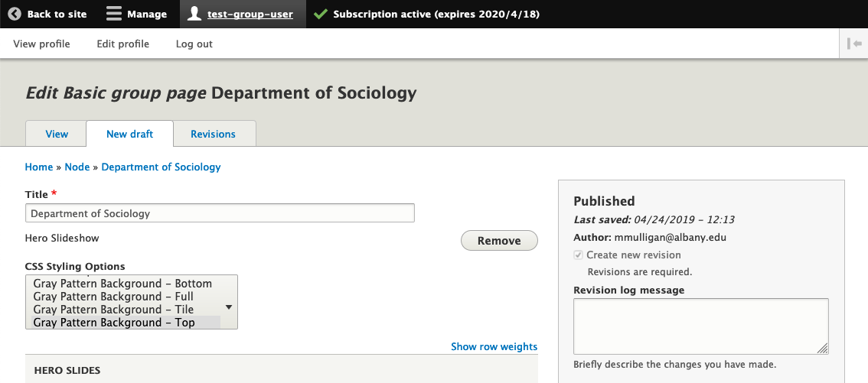Click the Back to site arrow icon
The image size is (868, 383).
coord(15,14)
